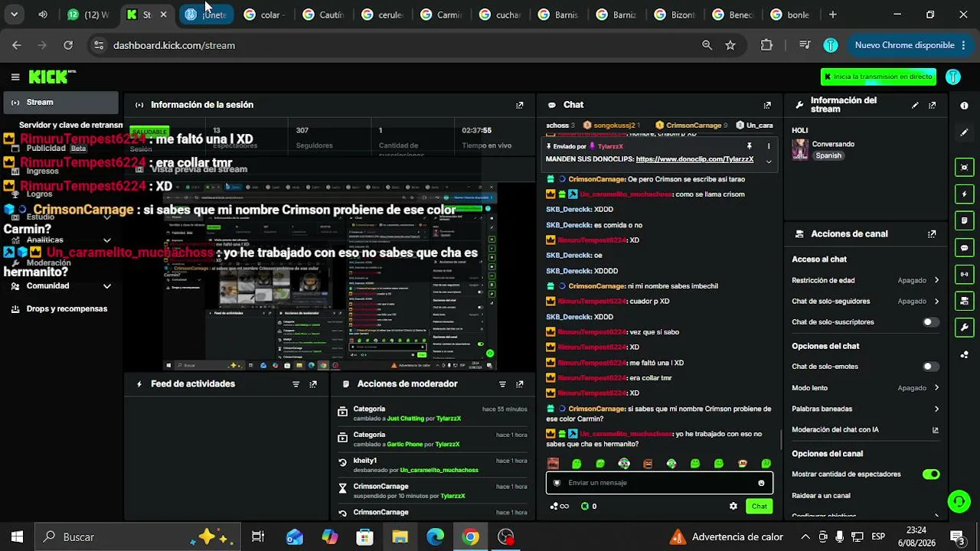This screenshot has width=980, height=551.
Task: Expand Chat de solo-seguidores setting
Action: 865,302
